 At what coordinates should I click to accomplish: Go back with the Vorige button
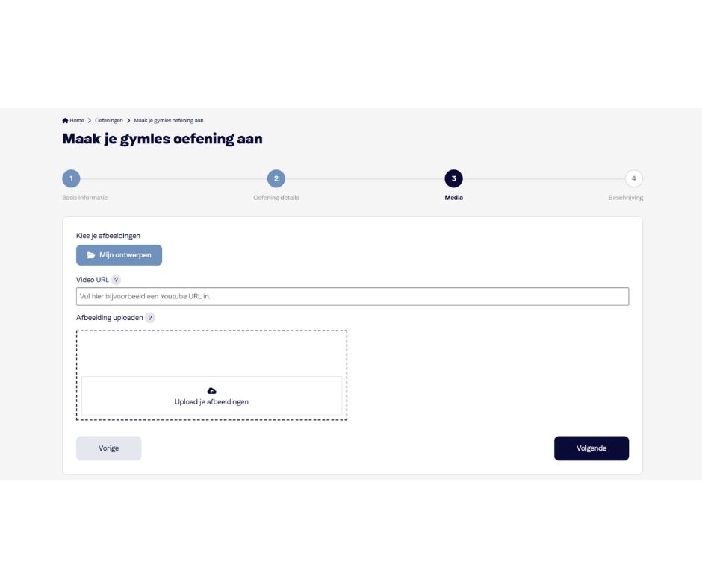click(109, 448)
